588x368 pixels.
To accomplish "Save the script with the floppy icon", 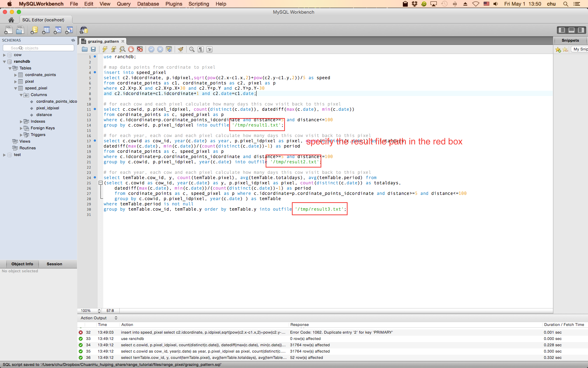I will tap(93, 49).
